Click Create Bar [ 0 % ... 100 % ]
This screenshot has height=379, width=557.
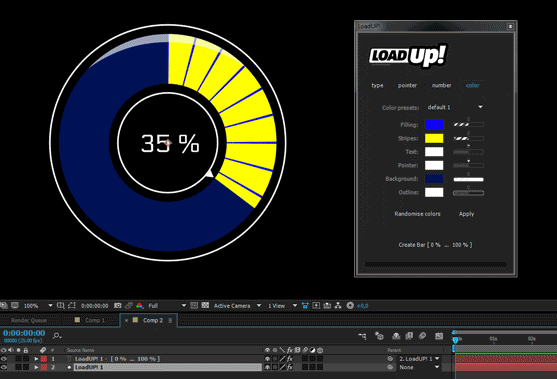(x=436, y=245)
